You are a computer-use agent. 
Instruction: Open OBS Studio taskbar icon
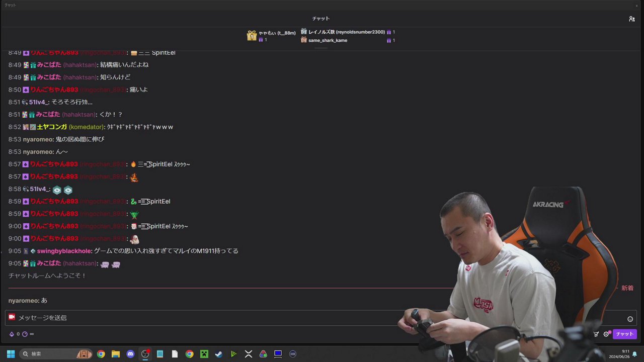click(x=145, y=354)
